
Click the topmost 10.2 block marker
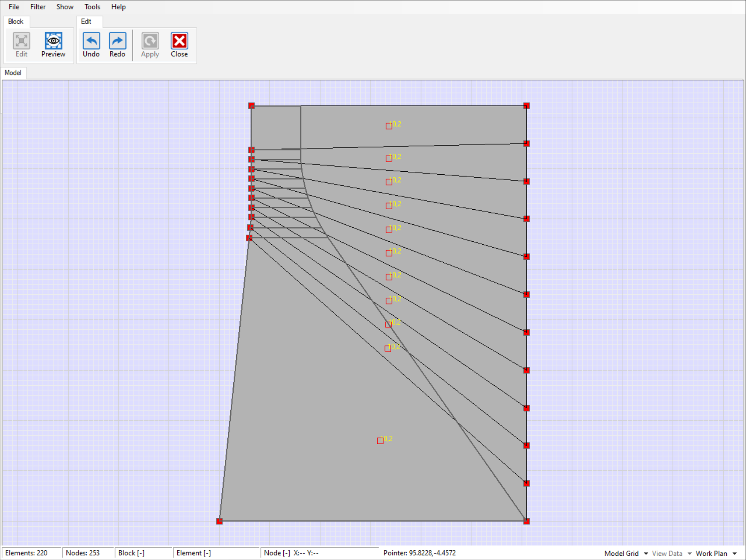coord(389,126)
